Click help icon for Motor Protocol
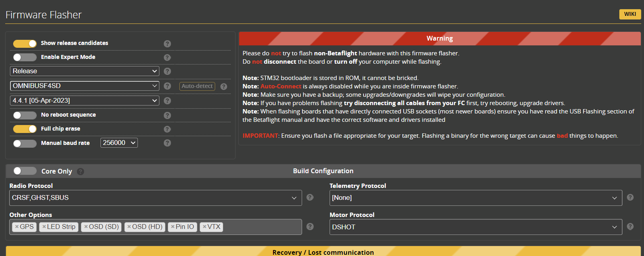This screenshot has width=644, height=256. (x=630, y=226)
